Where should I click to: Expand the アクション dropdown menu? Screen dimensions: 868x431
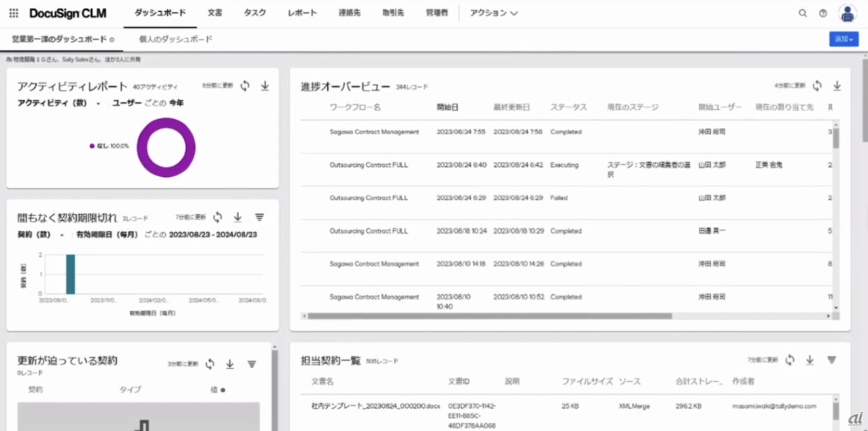tap(494, 13)
